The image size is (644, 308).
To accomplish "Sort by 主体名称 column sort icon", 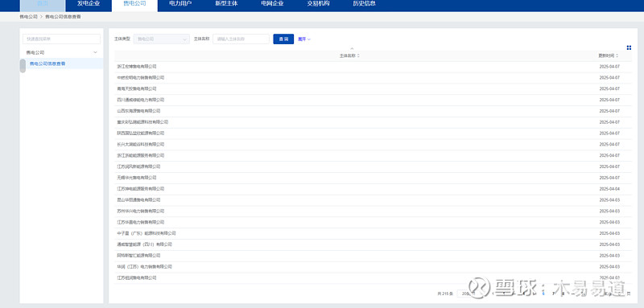I will pyautogui.click(x=358, y=55).
